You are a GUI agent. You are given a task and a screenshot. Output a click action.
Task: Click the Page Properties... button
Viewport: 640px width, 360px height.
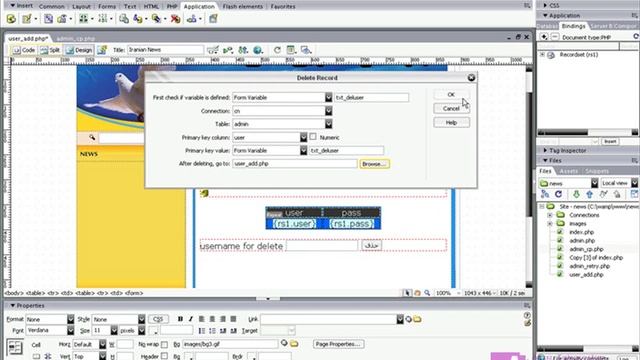point(338,344)
